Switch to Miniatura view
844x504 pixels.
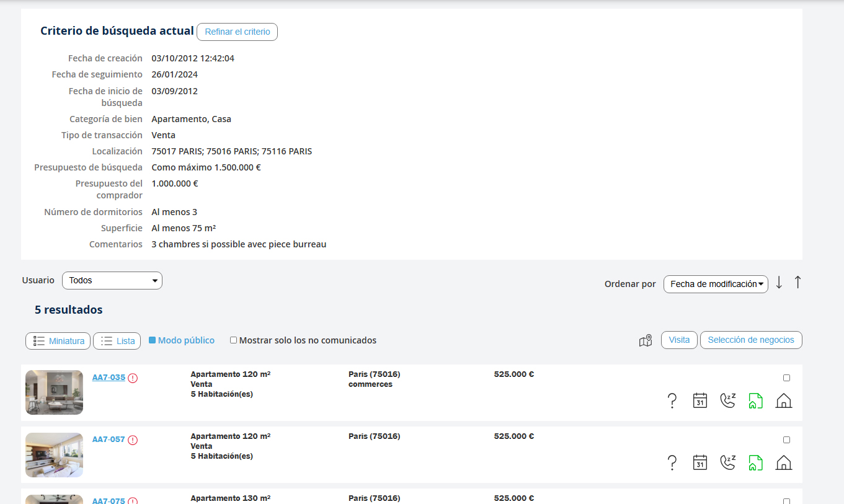click(58, 341)
